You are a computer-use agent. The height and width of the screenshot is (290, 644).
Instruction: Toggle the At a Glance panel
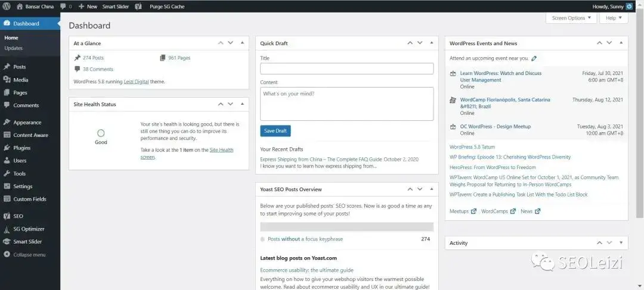pyautogui.click(x=242, y=43)
